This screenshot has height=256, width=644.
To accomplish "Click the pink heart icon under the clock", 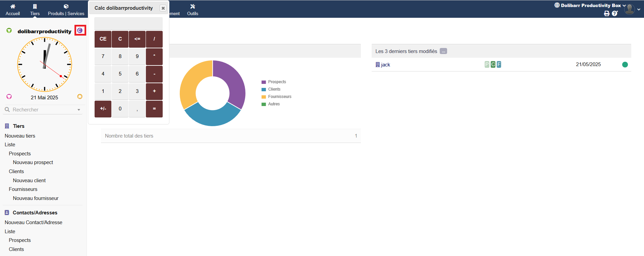I will tap(9, 97).
